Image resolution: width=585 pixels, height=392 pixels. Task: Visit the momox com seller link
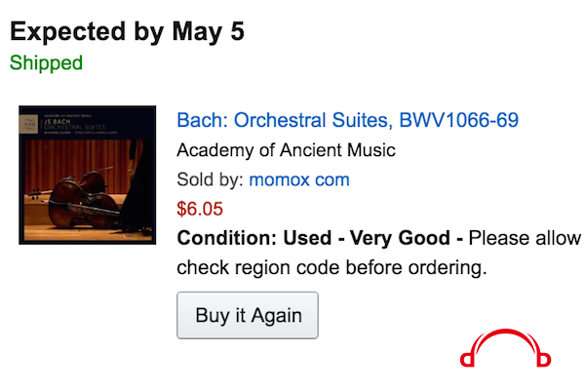[299, 179]
